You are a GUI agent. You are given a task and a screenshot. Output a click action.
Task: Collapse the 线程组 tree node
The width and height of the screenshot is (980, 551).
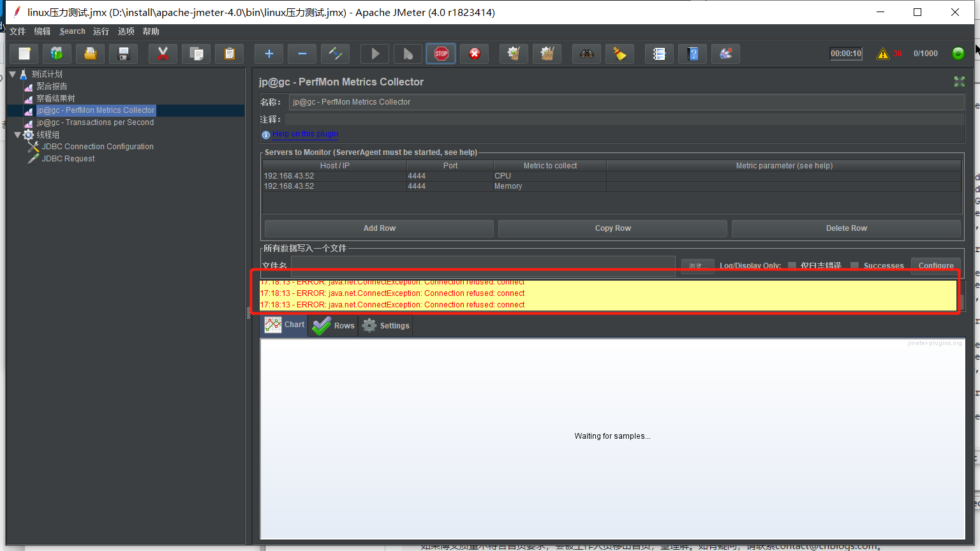[x=17, y=135]
